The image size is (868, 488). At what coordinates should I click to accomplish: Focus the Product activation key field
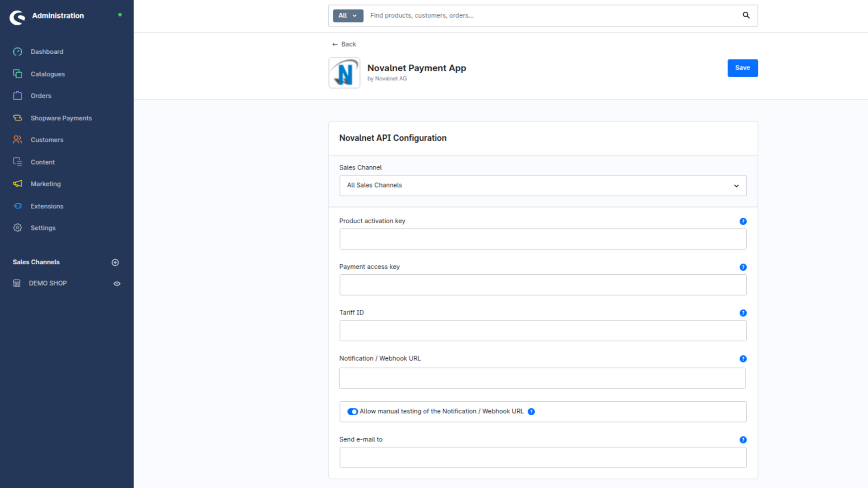[x=543, y=239]
